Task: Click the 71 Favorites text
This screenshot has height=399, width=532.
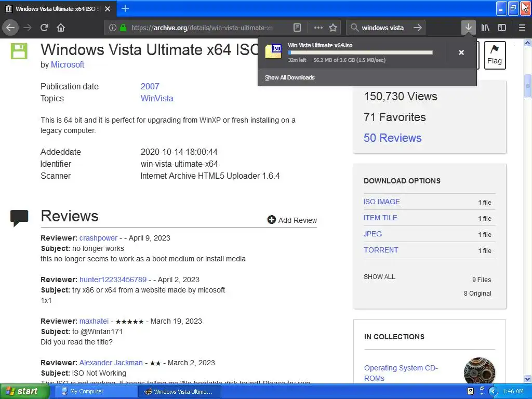Action: pos(395,117)
